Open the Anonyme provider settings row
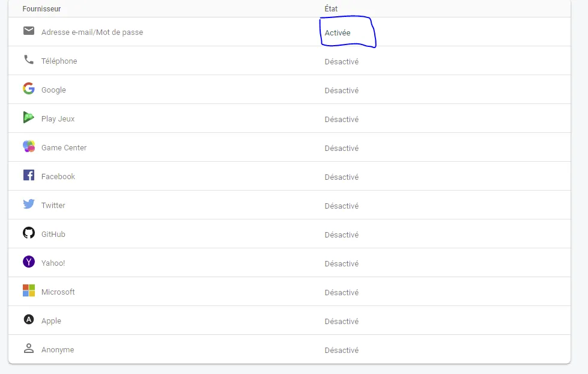The width and height of the screenshot is (588, 374). [58, 350]
